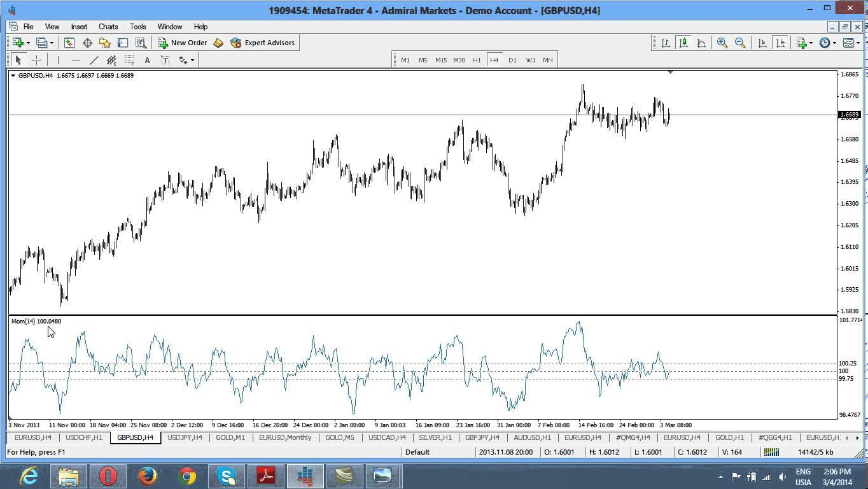Toggle the Expert Advisors button

pos(263,43)
